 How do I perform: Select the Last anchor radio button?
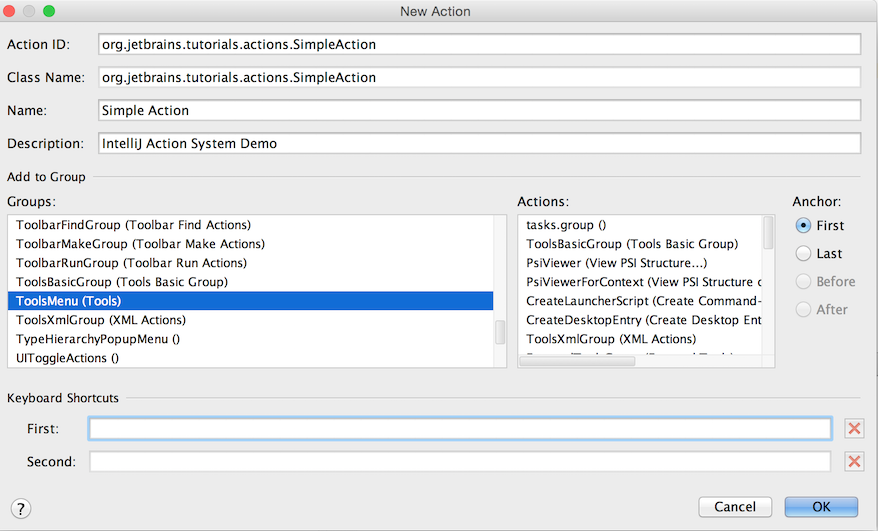803,253
